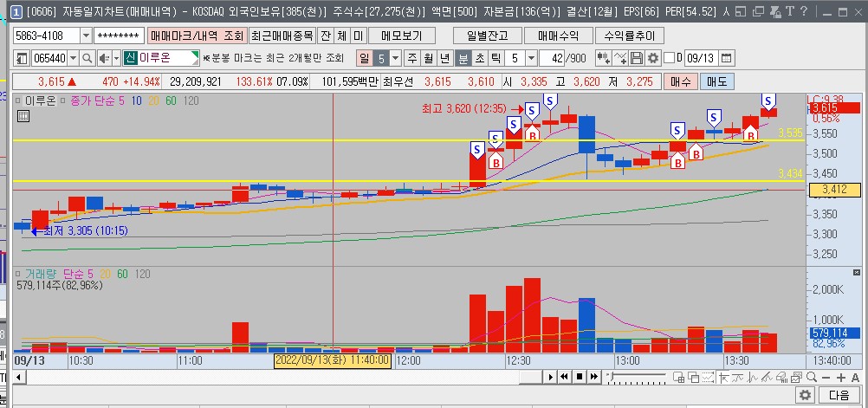Click the 다음 next button

839,395
